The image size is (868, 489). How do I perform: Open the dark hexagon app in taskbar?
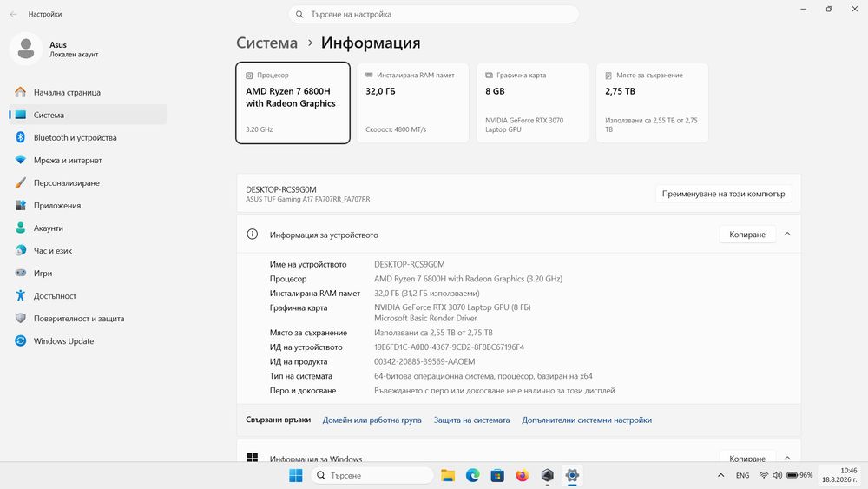point(548,476)
